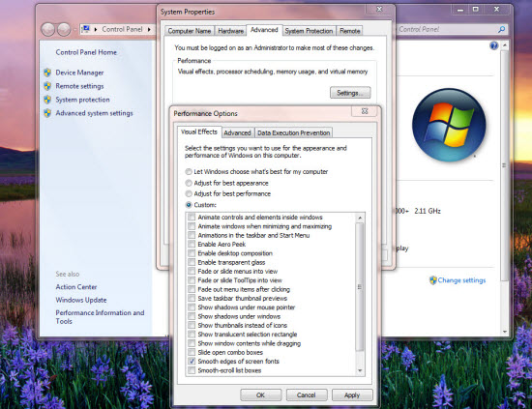This screenshot has height=409, width=532.
Task: Check Fade out menu items after clicking
Action: (192, 289)
